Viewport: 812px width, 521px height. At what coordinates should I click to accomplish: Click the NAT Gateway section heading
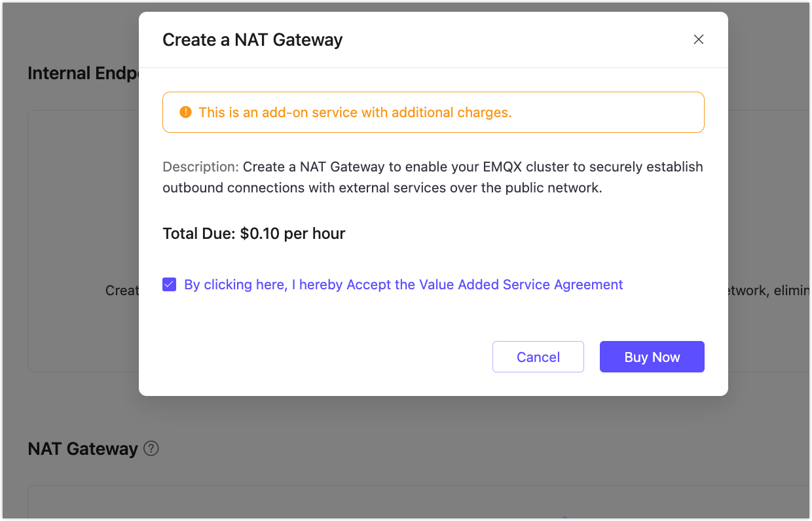83,449
